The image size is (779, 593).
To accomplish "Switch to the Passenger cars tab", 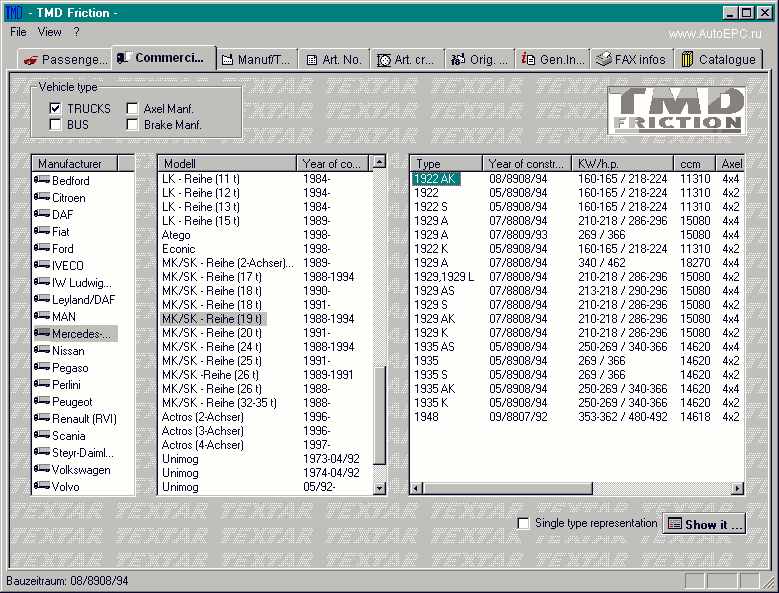I will [65, 59].
